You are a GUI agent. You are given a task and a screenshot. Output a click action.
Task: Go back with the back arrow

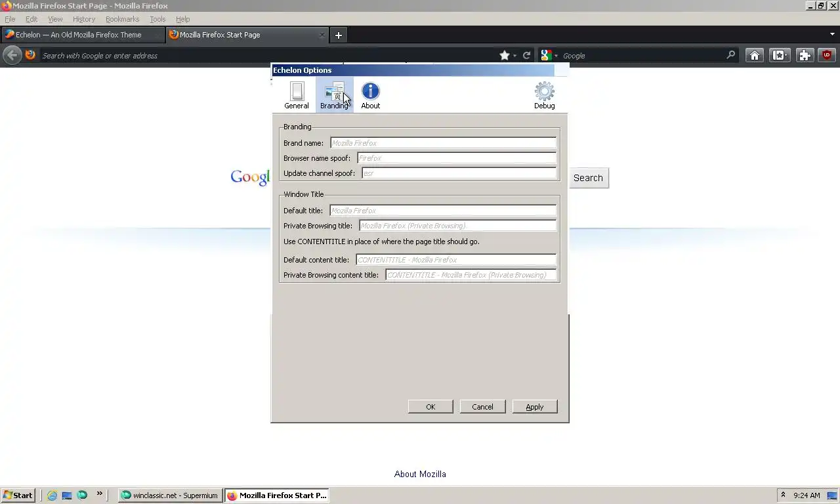[x=12, y=55]
